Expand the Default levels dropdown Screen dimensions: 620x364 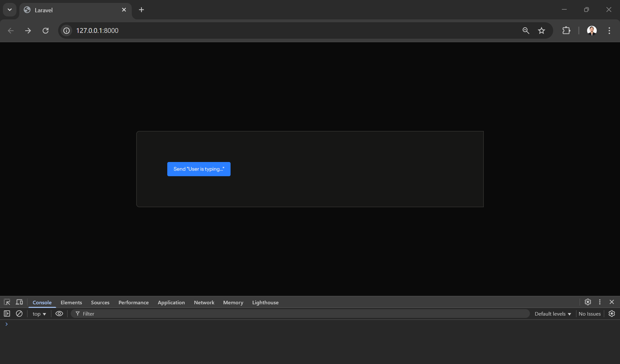553,314
